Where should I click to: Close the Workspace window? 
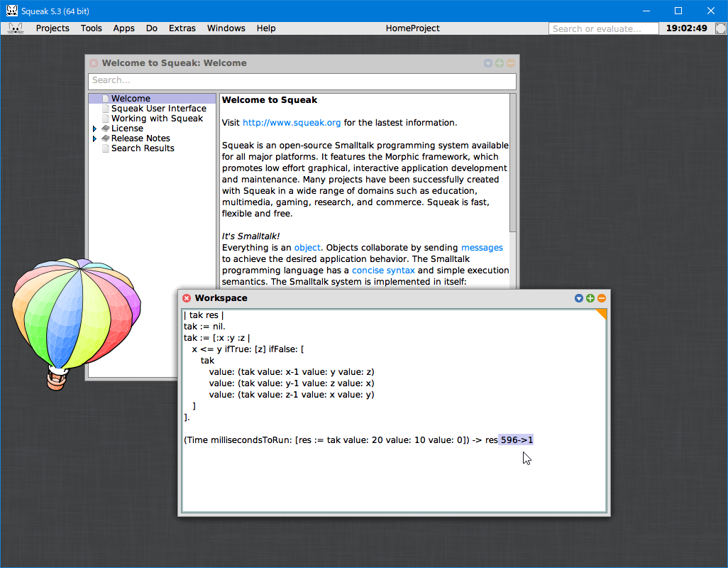[x=187, y=298]
